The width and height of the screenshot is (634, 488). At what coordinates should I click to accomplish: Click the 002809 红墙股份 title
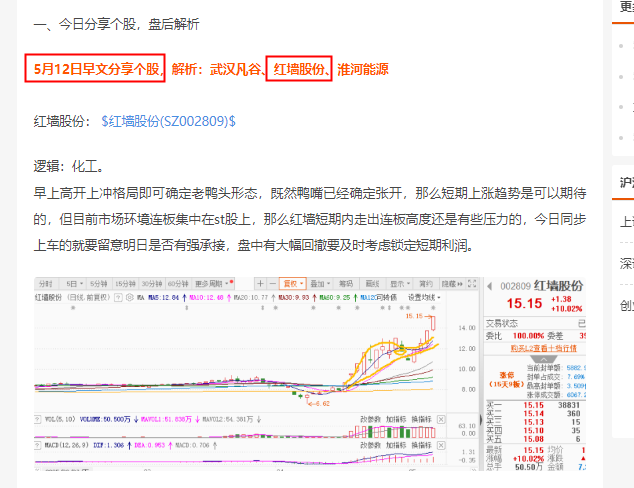coord(541,286)
